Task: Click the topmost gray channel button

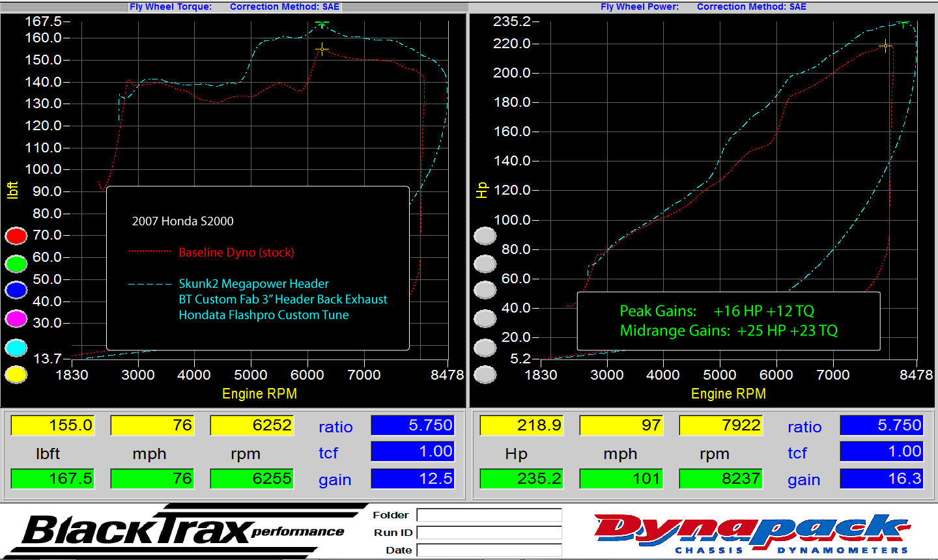Action: [x=485, y=235]
